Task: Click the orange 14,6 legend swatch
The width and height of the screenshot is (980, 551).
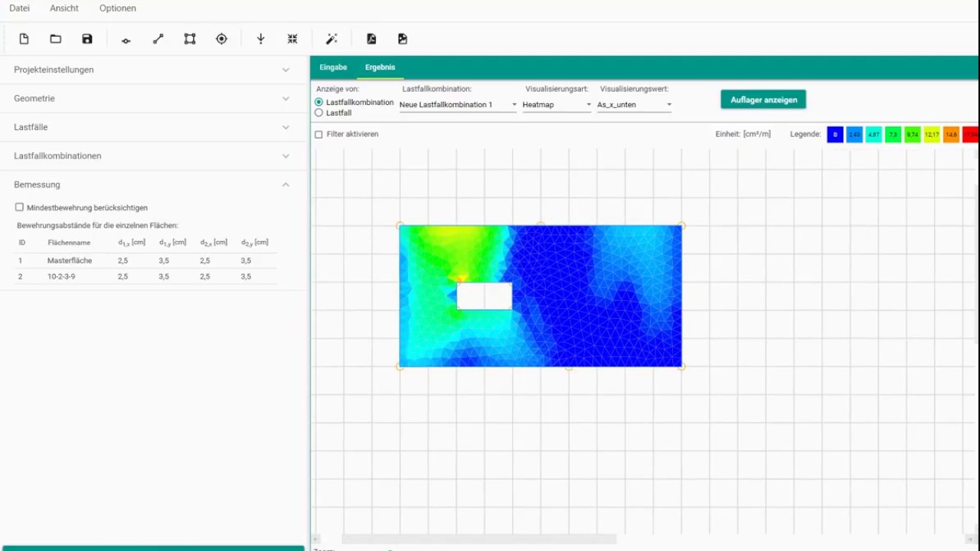Action: (951, 135)
